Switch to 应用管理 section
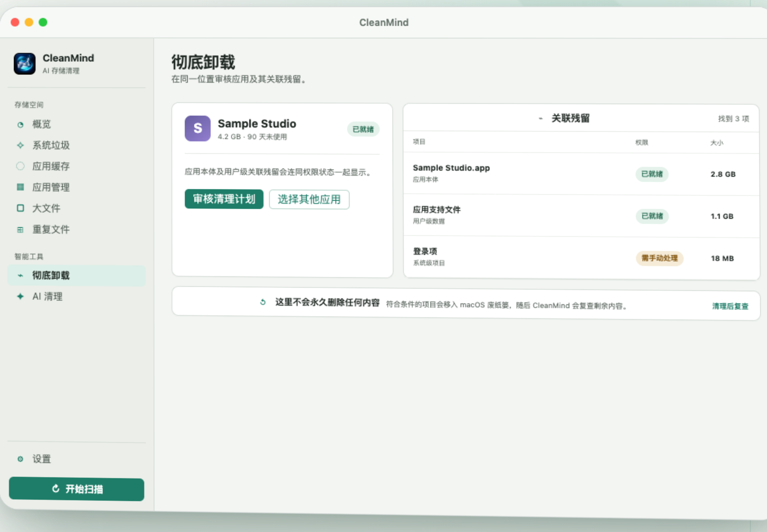Viewport: 767px width, 532px height. tap(76, 187)
